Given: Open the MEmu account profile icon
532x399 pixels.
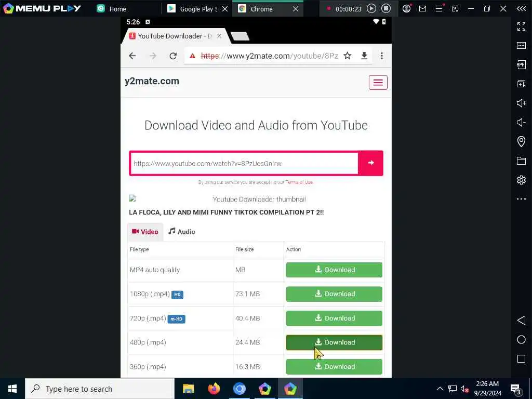Looking at the screenshot, I should pos(406,8).
